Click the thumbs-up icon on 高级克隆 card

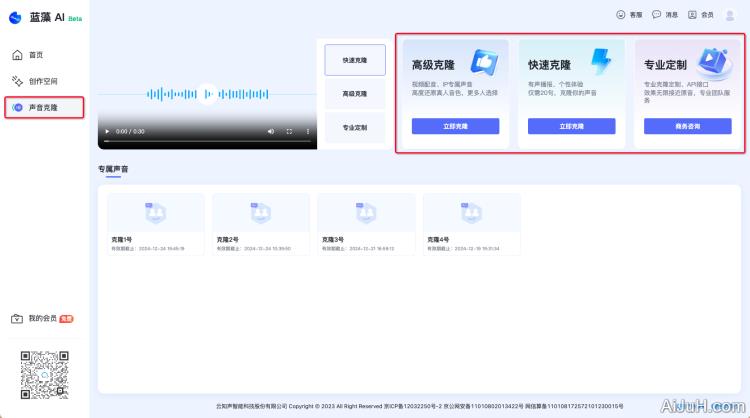[486, 63]
